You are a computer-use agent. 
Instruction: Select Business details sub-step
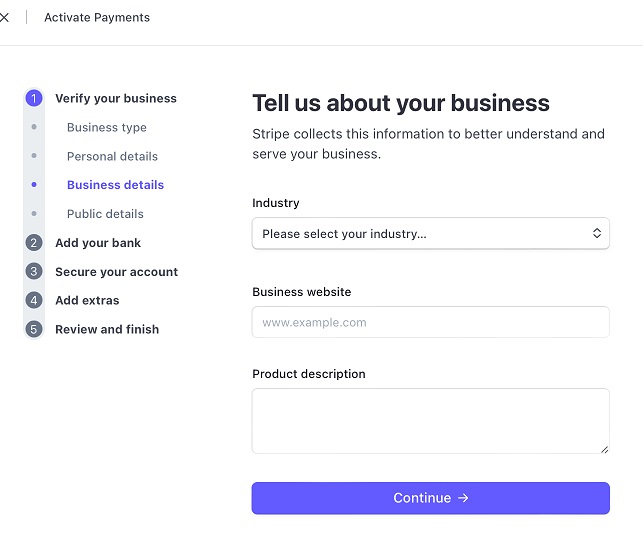(115, 185)
